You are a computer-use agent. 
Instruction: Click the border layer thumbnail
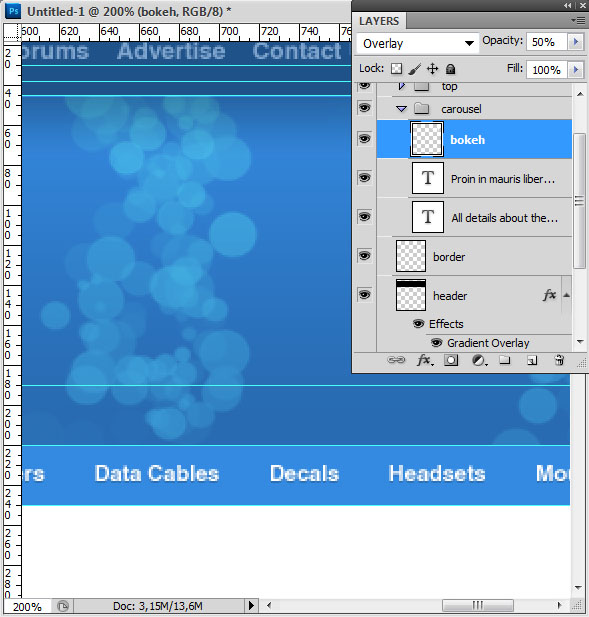(411, 256)
